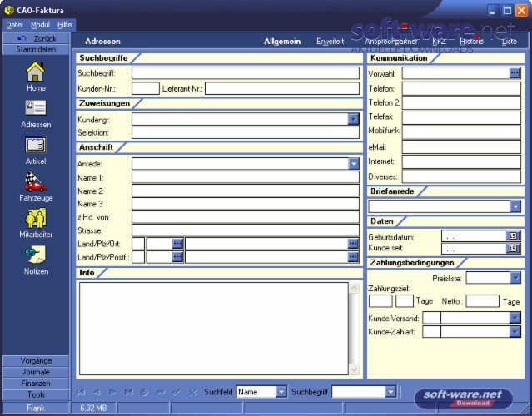Open the Mitarbeiter people icon
This screenshot has height=416, width=532.
36,218
